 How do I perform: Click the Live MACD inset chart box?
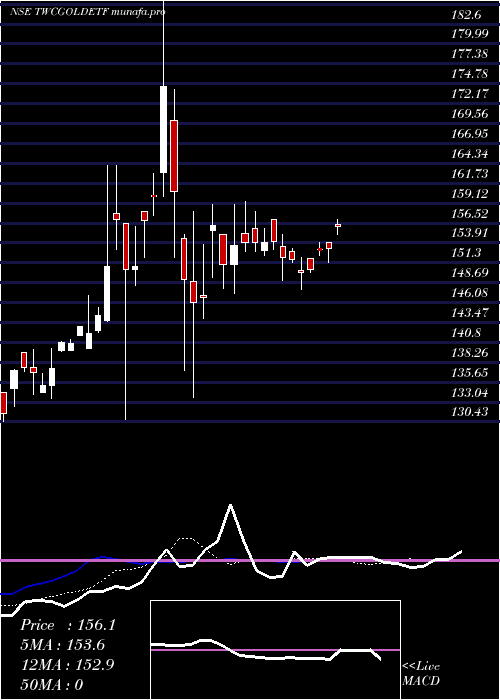tap(275, 650)
